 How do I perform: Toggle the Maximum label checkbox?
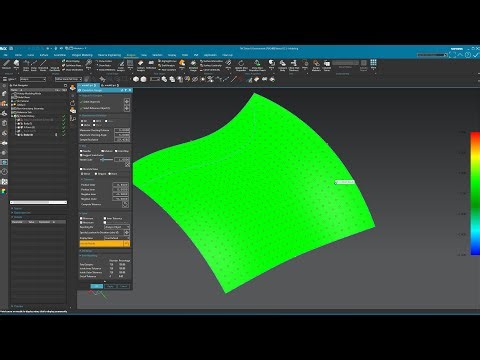81,223
